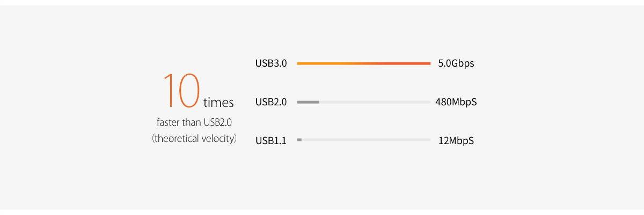Click the word "faster" in the subtitle

pos(167,123)
